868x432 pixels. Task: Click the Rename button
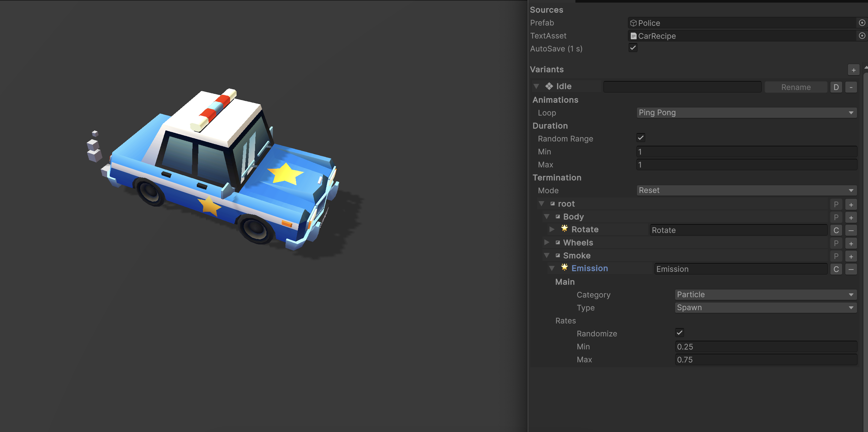pos(796,87)
